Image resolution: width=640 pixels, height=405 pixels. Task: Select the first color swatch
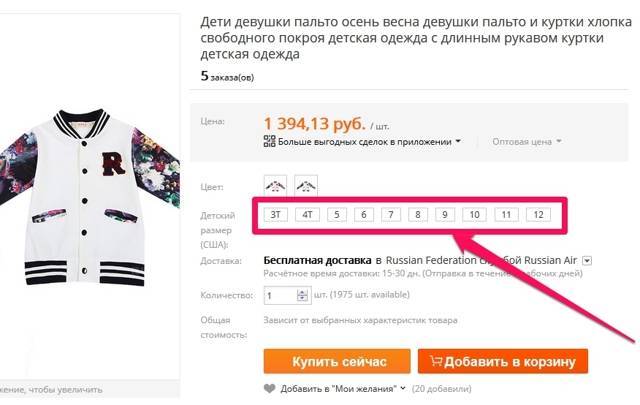[x=275, y=186]
